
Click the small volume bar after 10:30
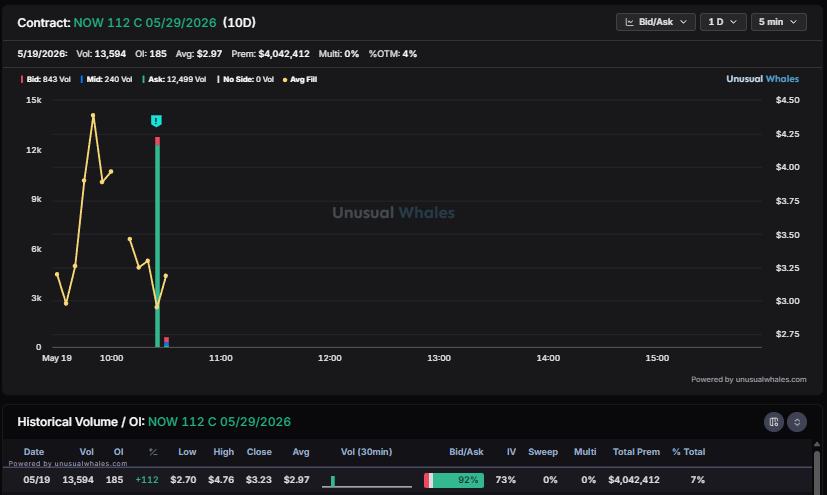click(x=166, y=342)
